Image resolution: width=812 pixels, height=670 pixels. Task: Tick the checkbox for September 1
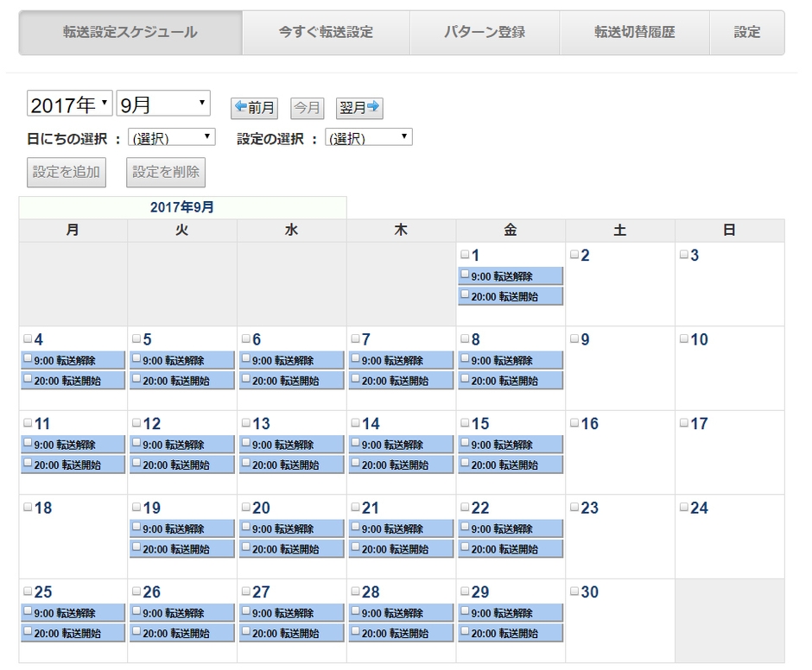pyautogui.click(x=466, y=255)
